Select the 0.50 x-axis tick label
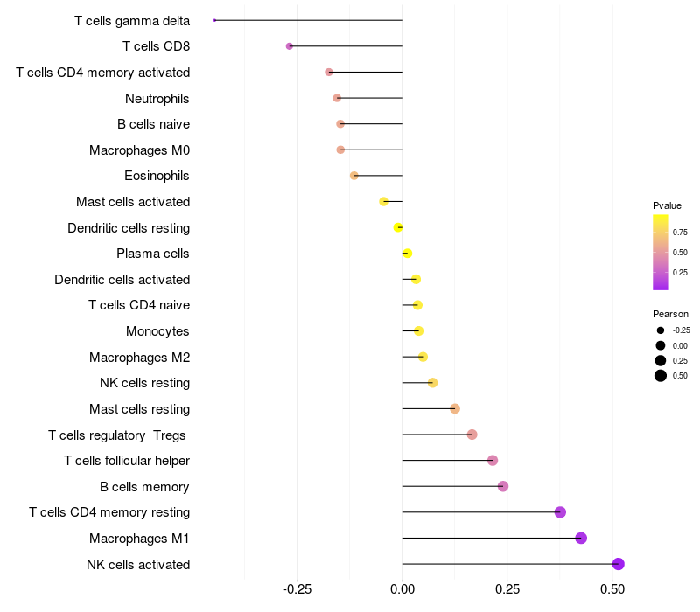Screen dimensions: 700x612 [x=612, y=589]
